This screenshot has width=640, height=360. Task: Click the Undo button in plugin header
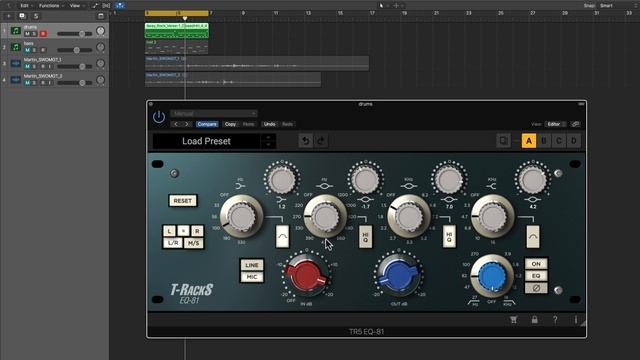pos(269,124)
